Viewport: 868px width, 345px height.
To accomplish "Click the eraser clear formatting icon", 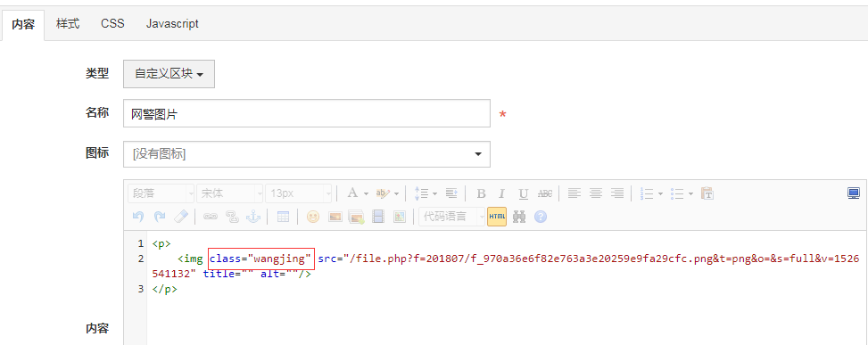I will 181,217.
